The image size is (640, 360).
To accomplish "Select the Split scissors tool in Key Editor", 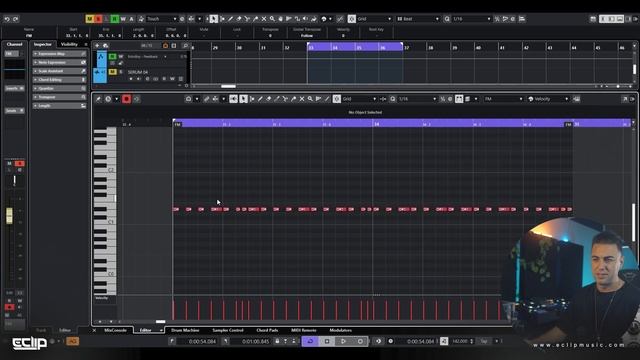I will (285, 99).
